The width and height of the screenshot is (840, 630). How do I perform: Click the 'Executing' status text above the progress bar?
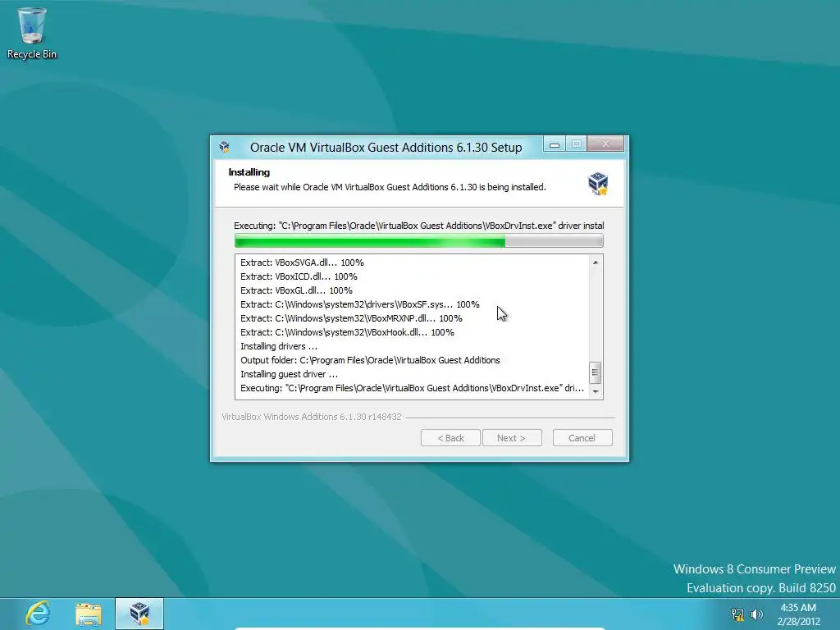tap(419, 226)
